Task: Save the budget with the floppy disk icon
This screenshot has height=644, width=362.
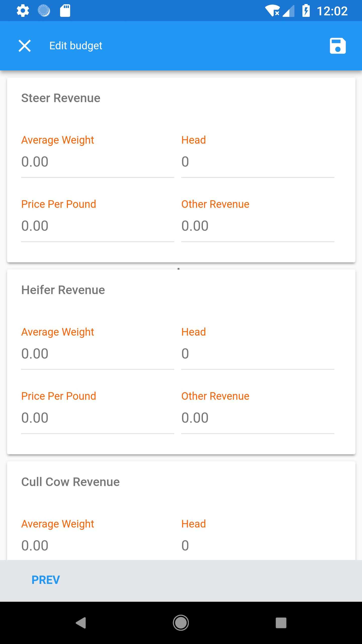Action: (x=338, y=46)
